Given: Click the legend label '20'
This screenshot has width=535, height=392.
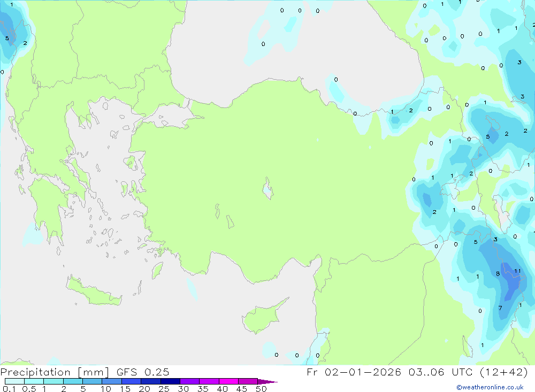Looking at the screenshot, I should [144, 389].
